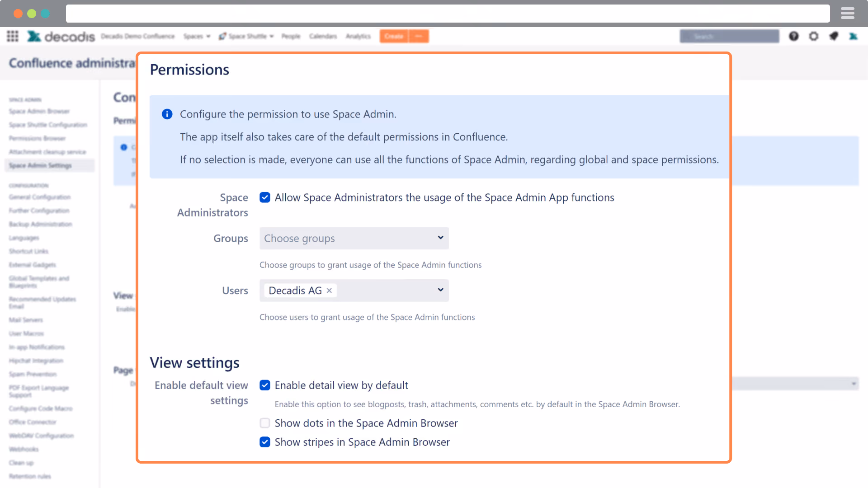Open the user profile avatar icon

click(854, 36)
